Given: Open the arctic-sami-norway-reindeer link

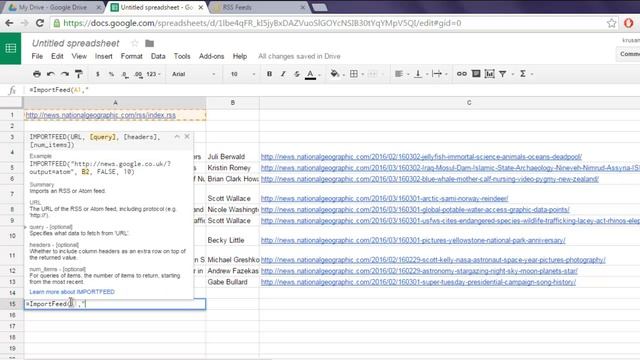Looking at the screenshot, I should (384, 199).
